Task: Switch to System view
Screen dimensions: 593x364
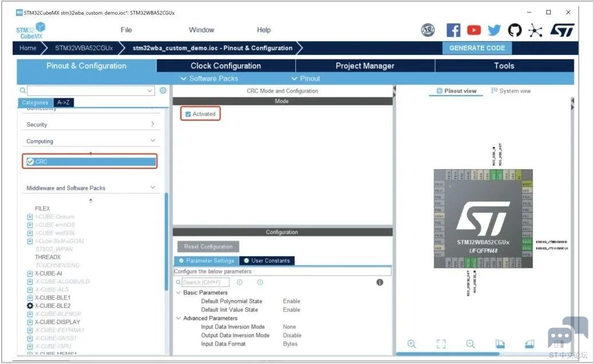Action: click(511, 91)
